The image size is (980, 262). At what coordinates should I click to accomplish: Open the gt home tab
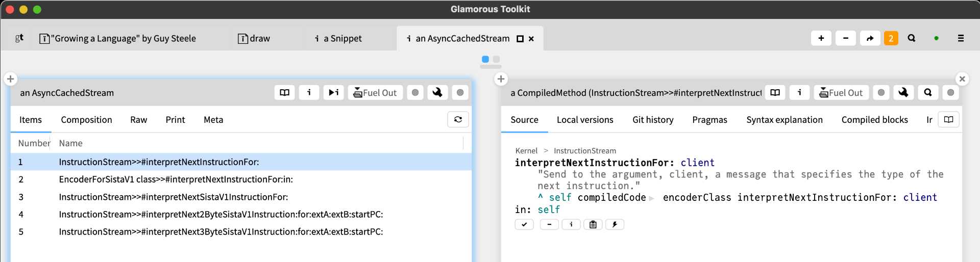pos(19,38)
